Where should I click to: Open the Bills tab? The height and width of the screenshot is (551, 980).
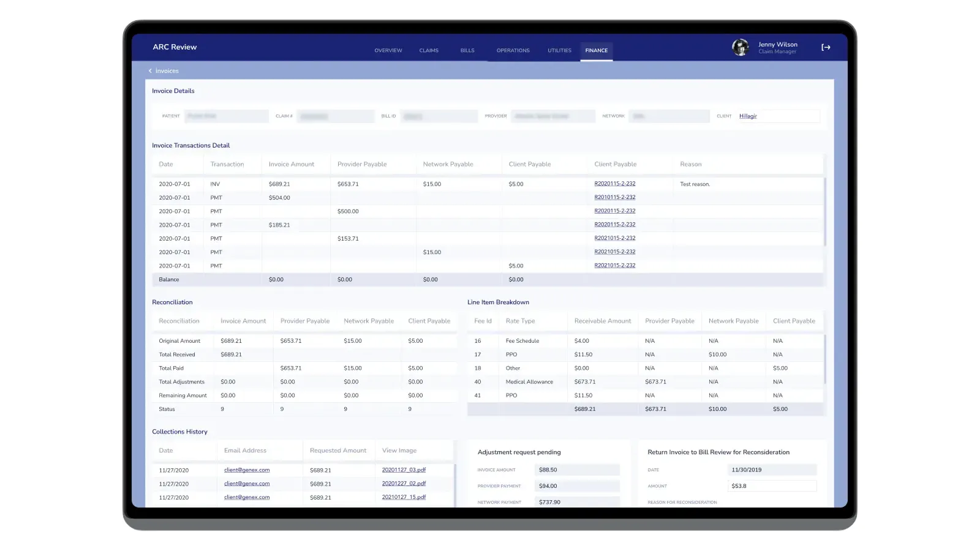[467, 50]
